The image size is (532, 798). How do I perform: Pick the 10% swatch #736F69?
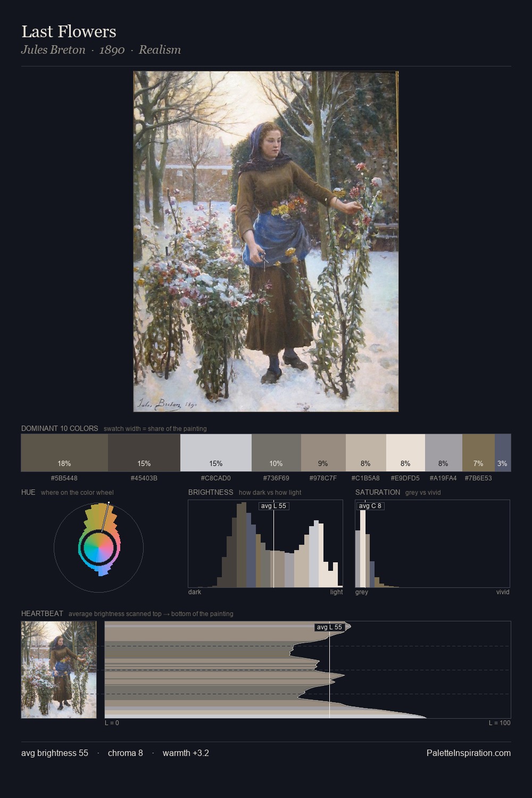(276, 453)
